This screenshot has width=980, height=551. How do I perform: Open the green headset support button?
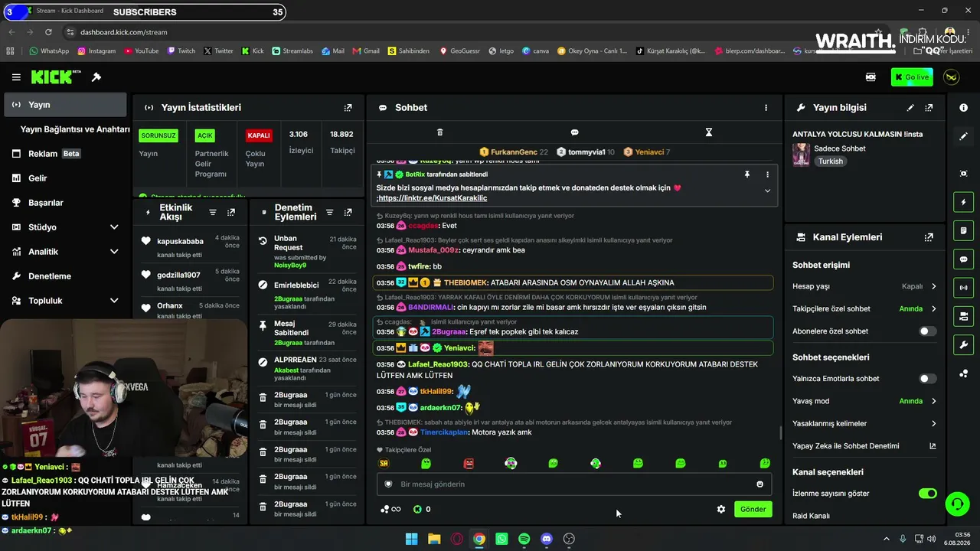tap(957, 504)
